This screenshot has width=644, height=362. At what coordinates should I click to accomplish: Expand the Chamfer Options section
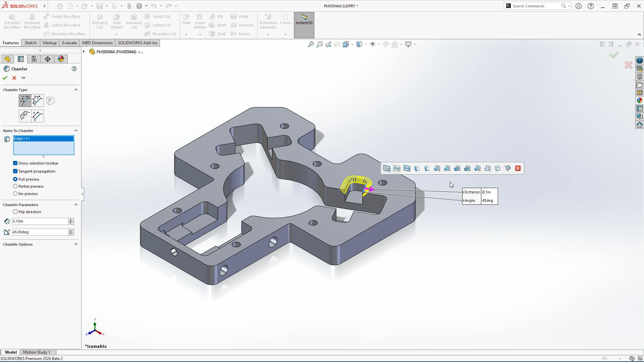coord(76,244)
